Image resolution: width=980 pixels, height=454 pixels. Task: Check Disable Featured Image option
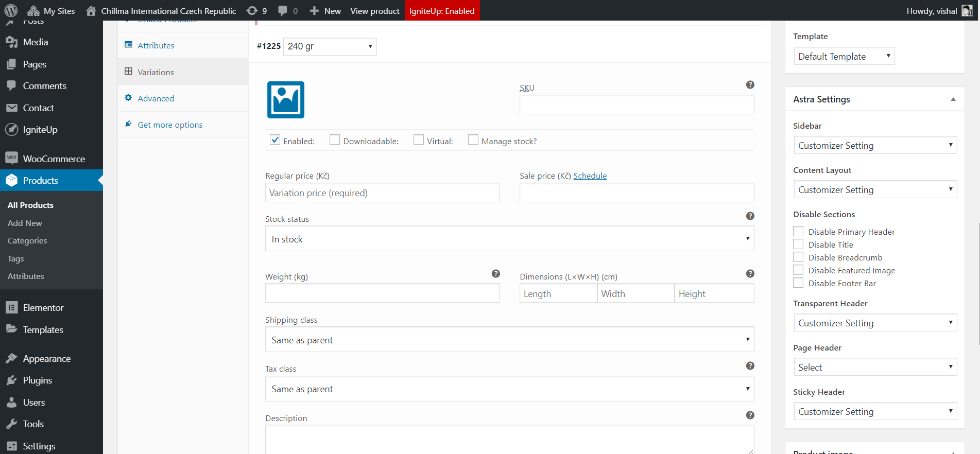point(798,270)
